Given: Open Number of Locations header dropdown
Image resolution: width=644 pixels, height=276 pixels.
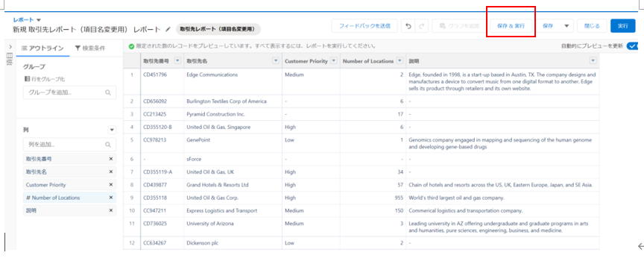Looking at the screenshot, I should tap(400, 61).
